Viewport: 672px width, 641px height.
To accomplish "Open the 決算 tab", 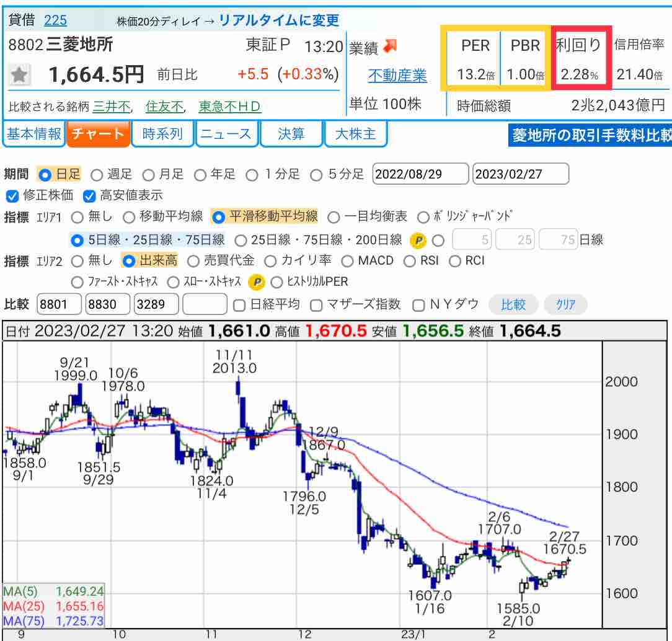I will 291,134.
